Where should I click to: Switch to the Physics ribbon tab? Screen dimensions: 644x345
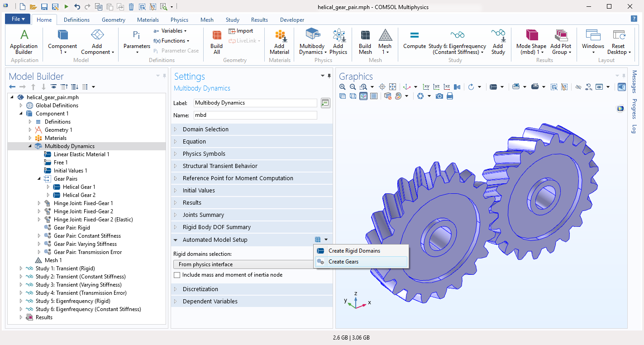coord(179,20)
